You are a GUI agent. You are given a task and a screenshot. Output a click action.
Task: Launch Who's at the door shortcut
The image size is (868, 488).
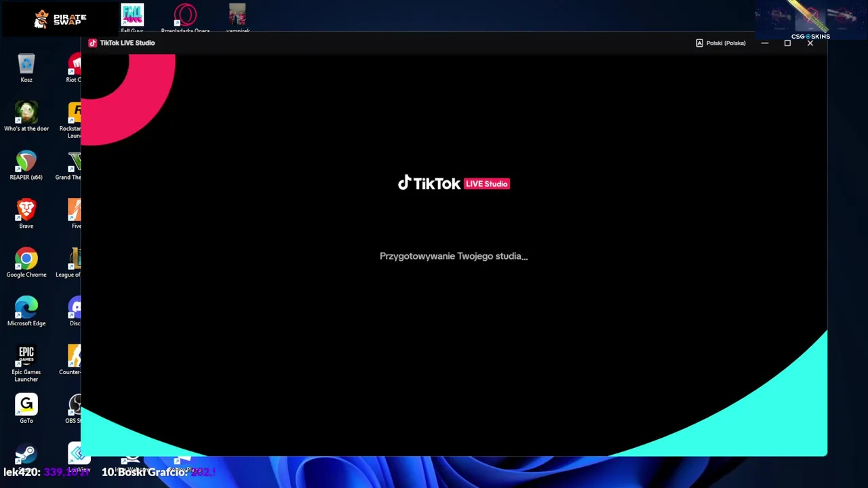tap(26, 117)
